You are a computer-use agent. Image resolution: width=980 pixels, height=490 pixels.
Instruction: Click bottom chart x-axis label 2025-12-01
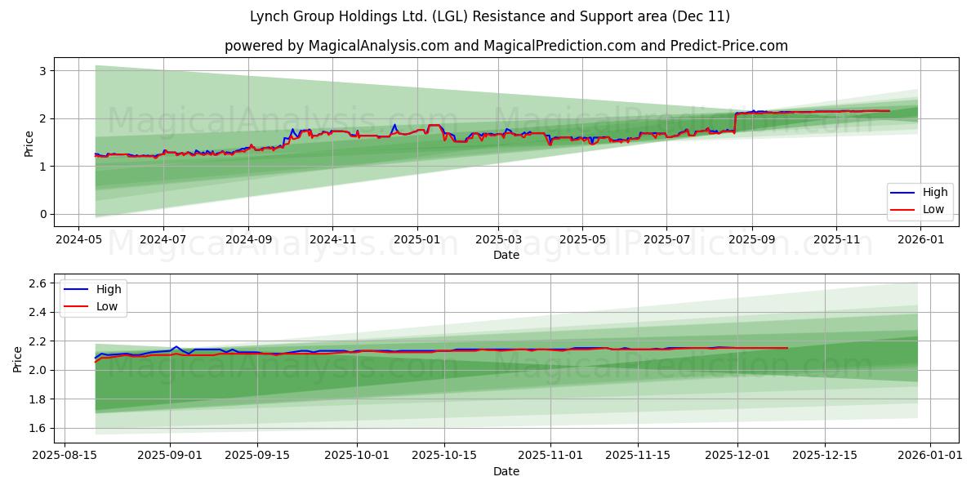click(x=737, y=457)
